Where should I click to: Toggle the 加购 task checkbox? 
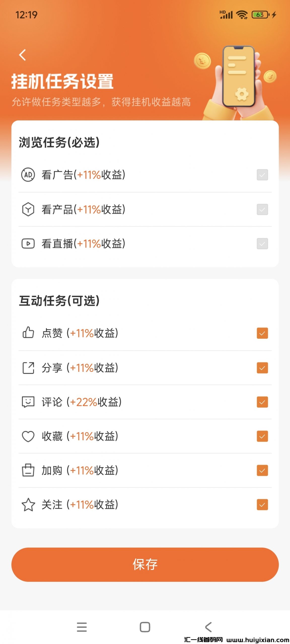tap(262, 470)
